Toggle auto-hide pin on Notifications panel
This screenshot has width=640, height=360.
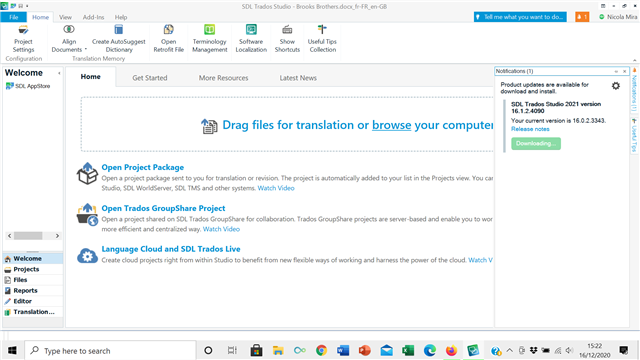click(616, 71)
